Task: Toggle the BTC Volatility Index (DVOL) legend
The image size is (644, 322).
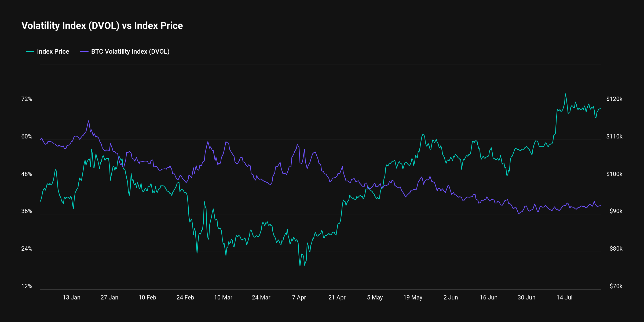Action: pyautogui.click(x=125, y=52)
